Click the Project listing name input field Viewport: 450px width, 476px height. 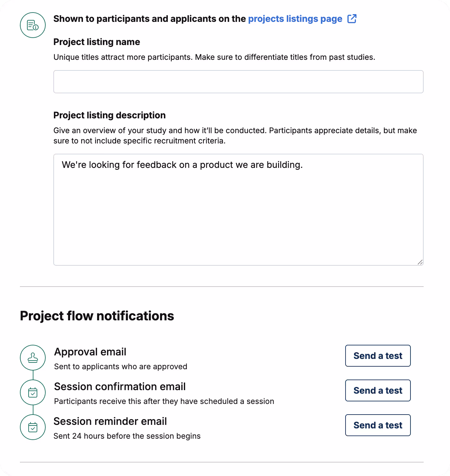point(238,82)
